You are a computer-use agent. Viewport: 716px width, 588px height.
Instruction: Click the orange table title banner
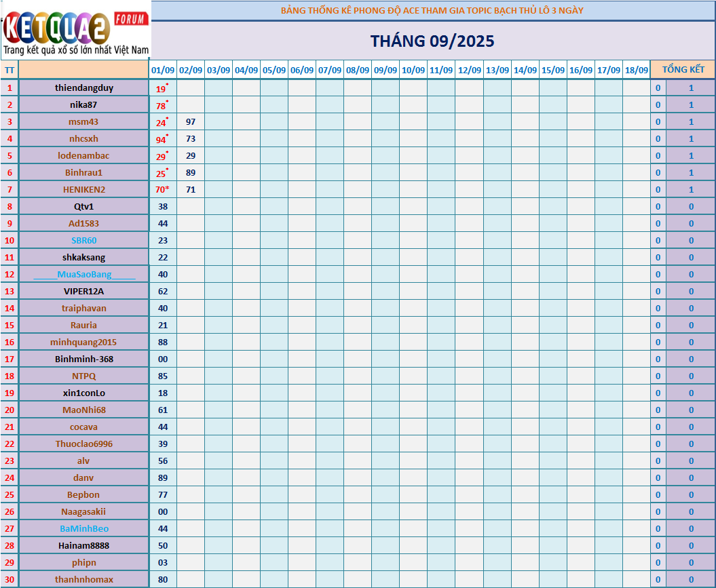432,10
